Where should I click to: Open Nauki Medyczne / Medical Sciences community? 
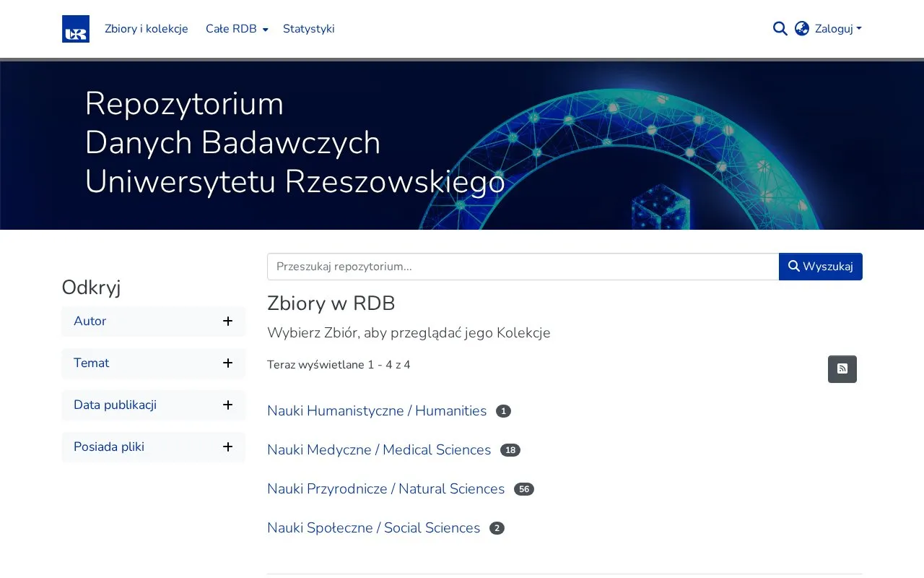(379, 450)
